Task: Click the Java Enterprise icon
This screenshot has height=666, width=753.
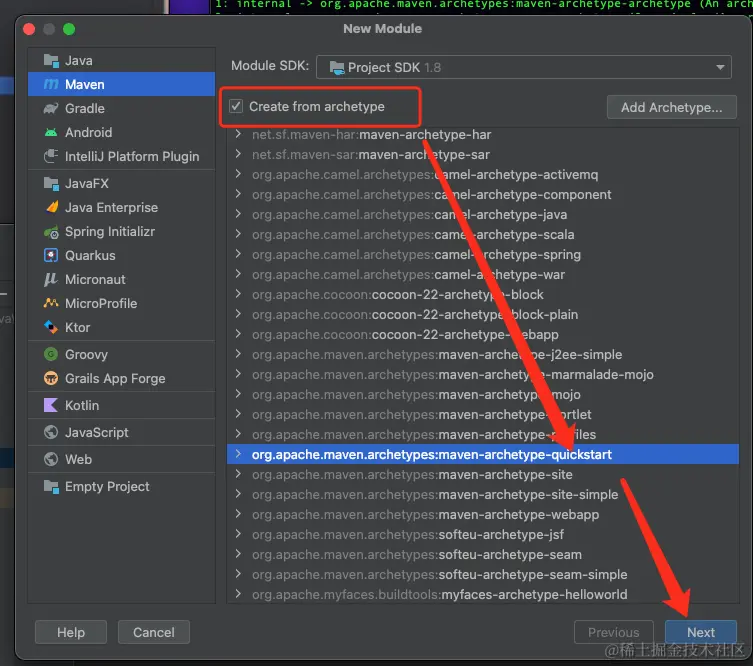Action: tap(52, 207)
